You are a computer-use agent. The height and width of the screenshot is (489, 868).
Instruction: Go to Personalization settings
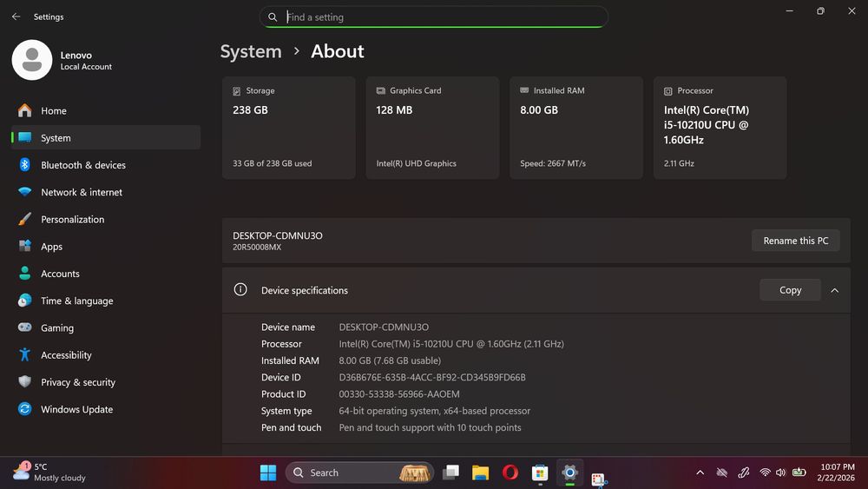tap(106, 219)
